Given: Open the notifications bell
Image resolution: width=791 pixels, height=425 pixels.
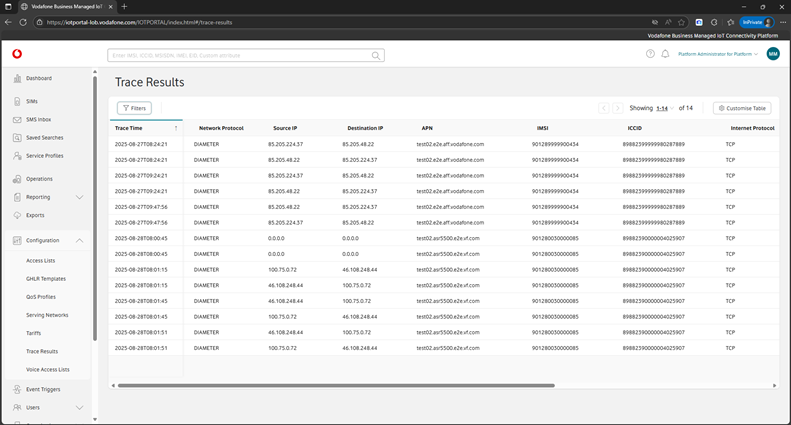Looking at the screenshot, I should 665,54.
